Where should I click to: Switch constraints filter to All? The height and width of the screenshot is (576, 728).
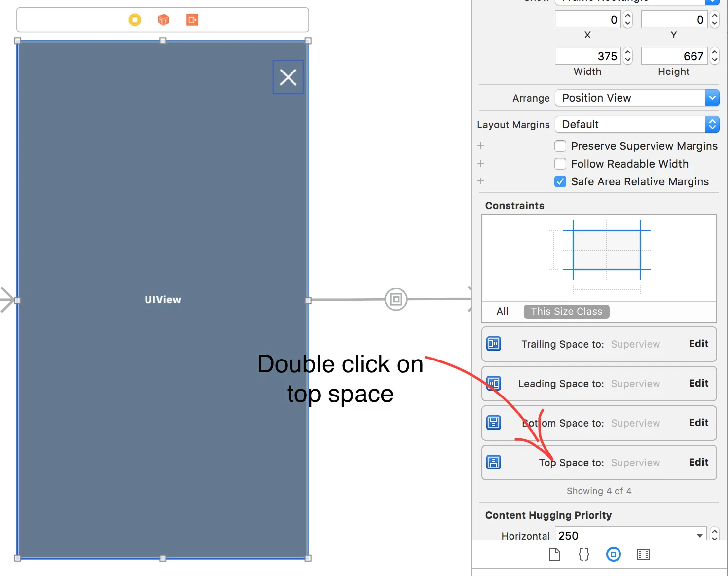502,311
